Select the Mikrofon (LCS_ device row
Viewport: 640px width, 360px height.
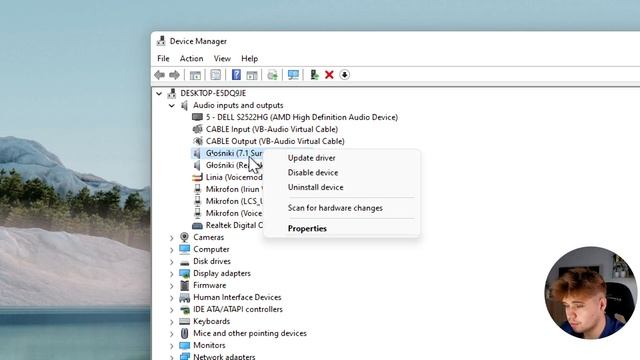tap(227, 201)
